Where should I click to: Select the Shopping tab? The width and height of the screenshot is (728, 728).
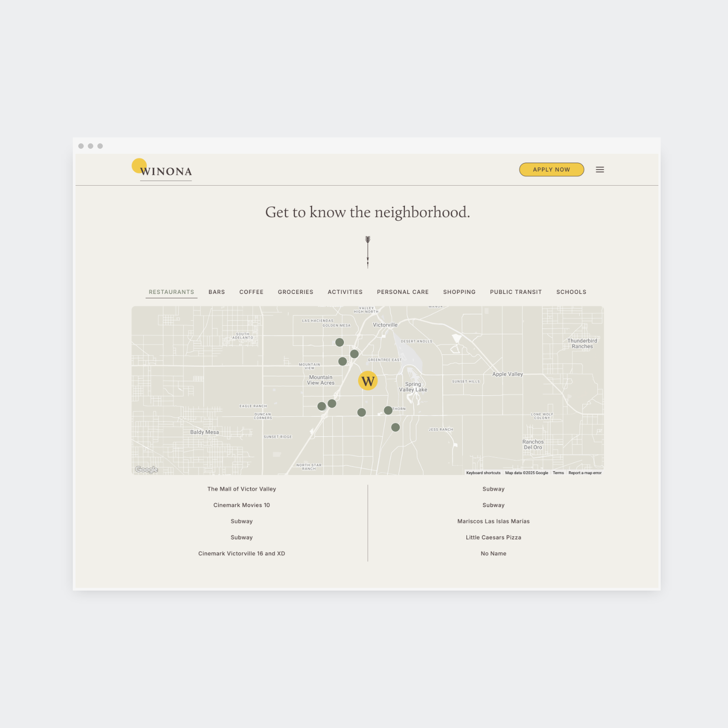pos(459,292)
